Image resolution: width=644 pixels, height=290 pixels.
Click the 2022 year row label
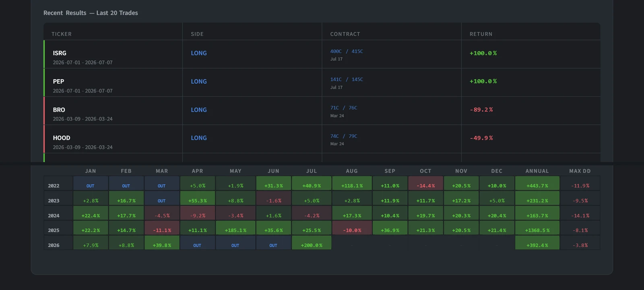click(54, 186)
